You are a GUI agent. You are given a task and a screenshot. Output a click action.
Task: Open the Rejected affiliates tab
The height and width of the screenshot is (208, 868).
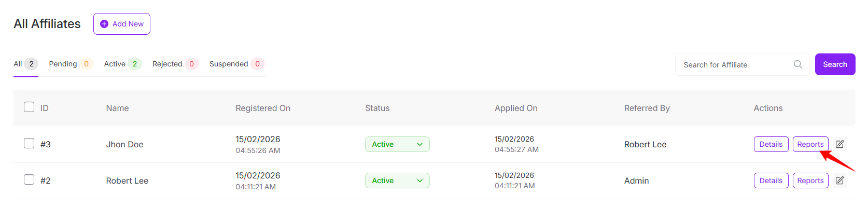pyautogui.click(x=167, y=64)
